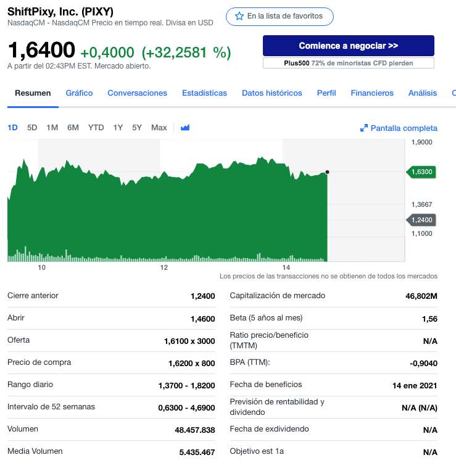The image size is (456, 476).
Task: Click the Ratio precio/beneficio (TMTM) label
Action: tap(269, 340)
